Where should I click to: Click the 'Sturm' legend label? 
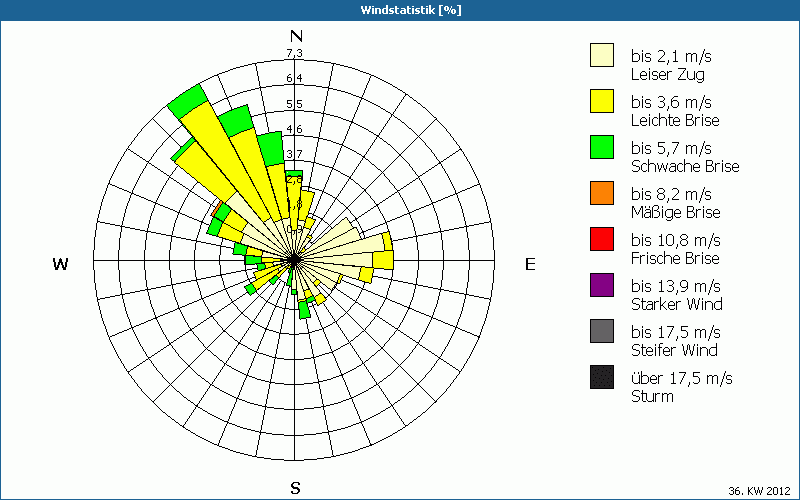[x=652, y=396]
